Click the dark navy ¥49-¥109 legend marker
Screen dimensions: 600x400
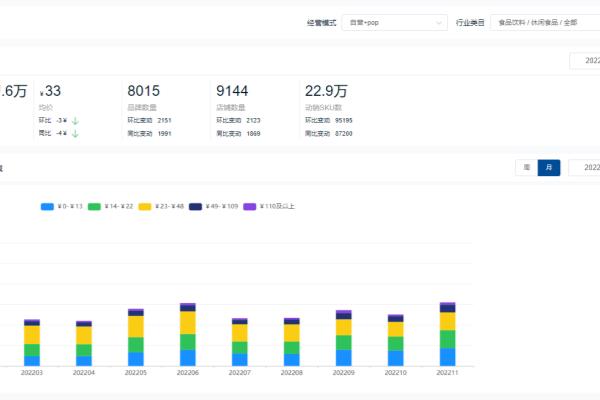tap(196, 207)
